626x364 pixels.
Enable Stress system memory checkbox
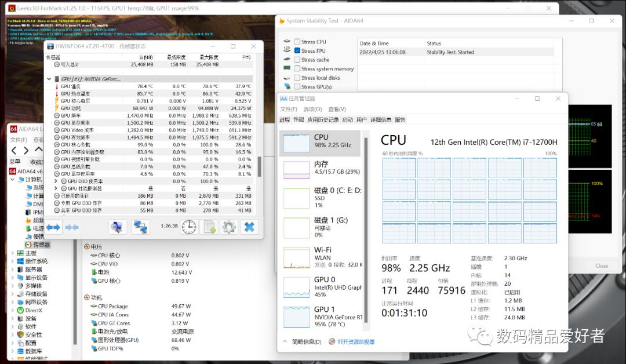(297, 68)
